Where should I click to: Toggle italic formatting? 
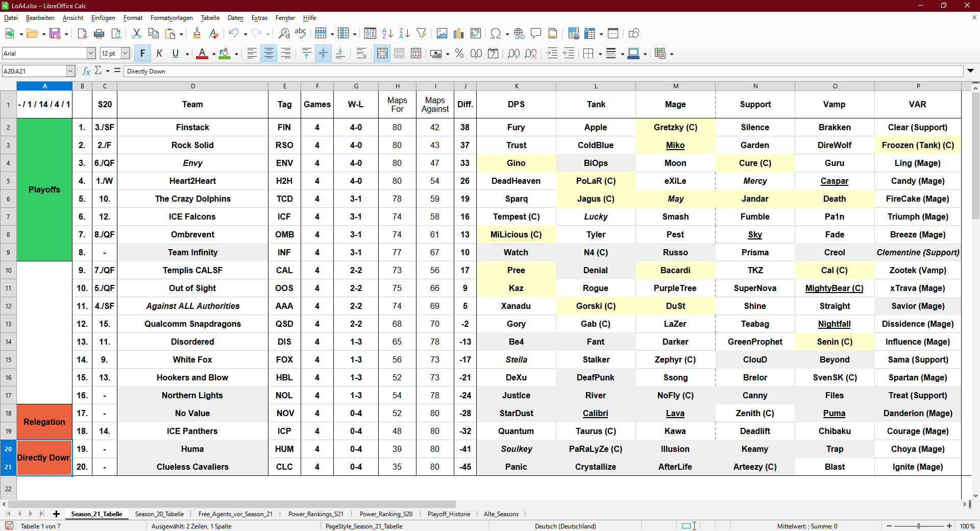[159, 54]
